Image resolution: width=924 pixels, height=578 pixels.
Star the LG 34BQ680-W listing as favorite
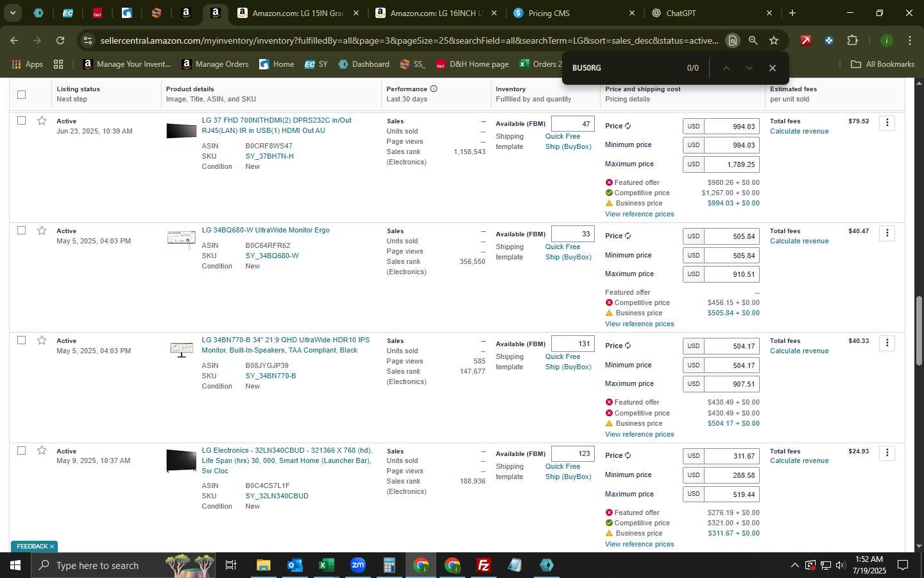42,231
